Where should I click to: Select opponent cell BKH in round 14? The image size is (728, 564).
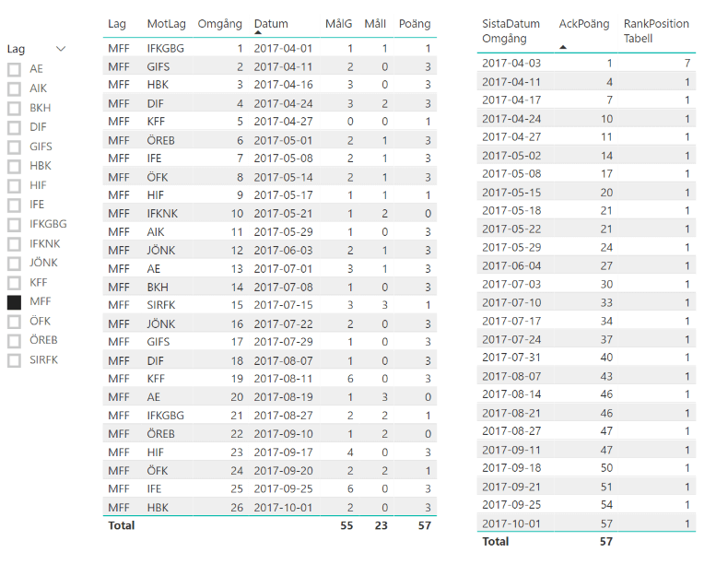(x=158, y=288)
